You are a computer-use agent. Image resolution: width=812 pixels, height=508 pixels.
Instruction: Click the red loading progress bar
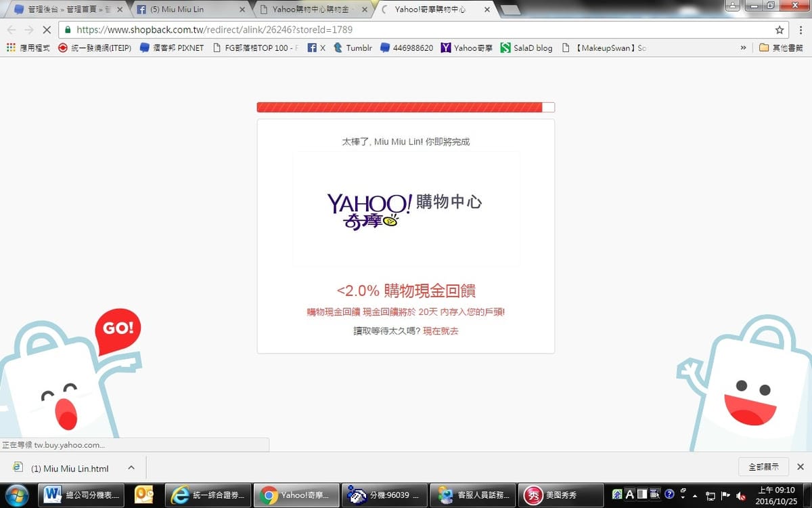(399, 107)
